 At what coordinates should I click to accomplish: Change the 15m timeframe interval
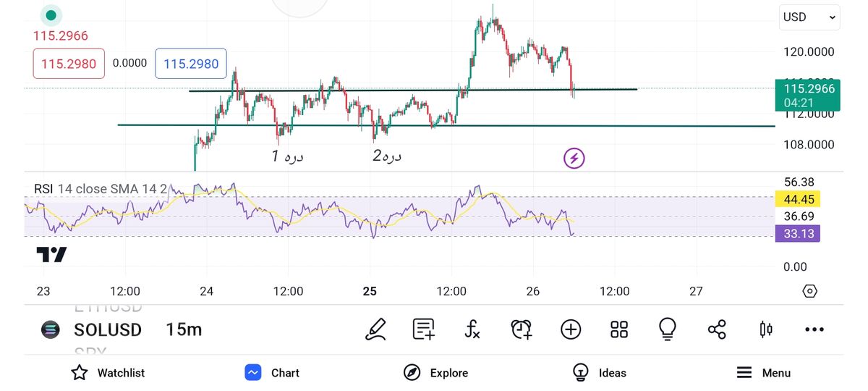tap(184, 329)
